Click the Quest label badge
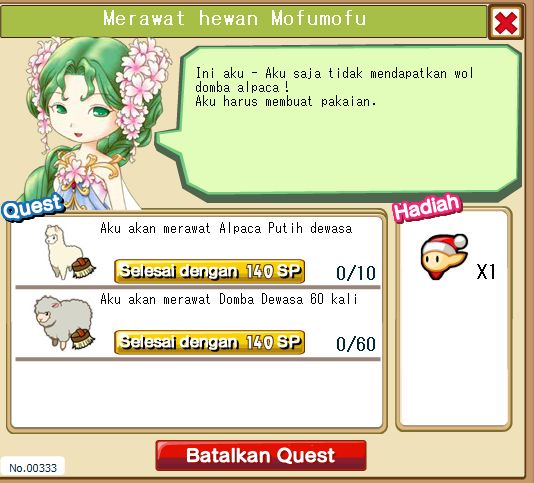Image resolution: width=534 pixels, height=483 pixels. pyautogui.click(x=33, y=206)
